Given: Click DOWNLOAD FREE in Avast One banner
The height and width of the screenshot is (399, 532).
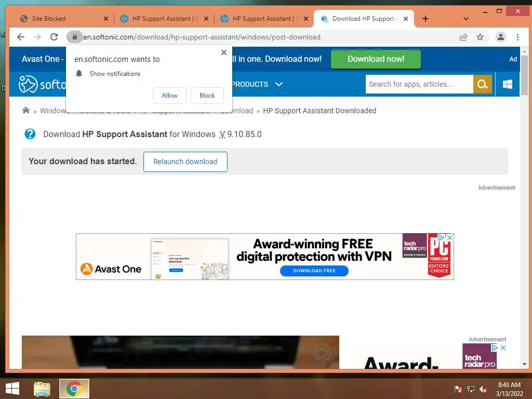Looking at the screenshot, I should (x=314, y=271).
